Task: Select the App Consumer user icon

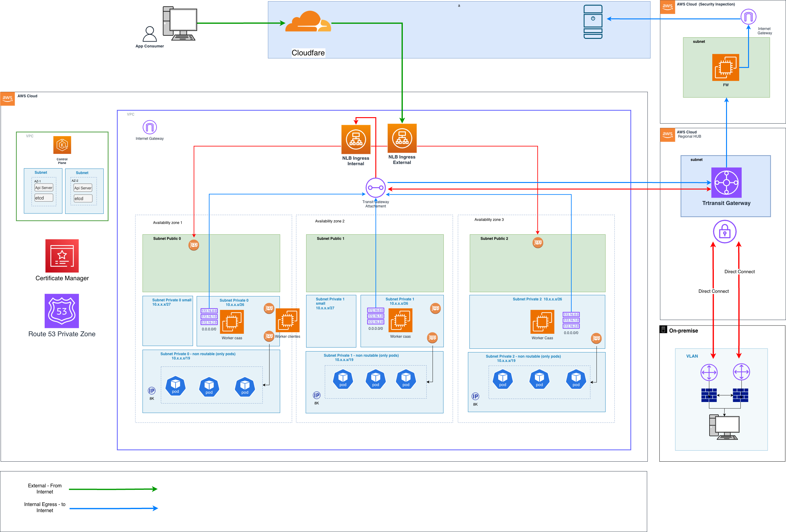Action: tap(150, 34)
